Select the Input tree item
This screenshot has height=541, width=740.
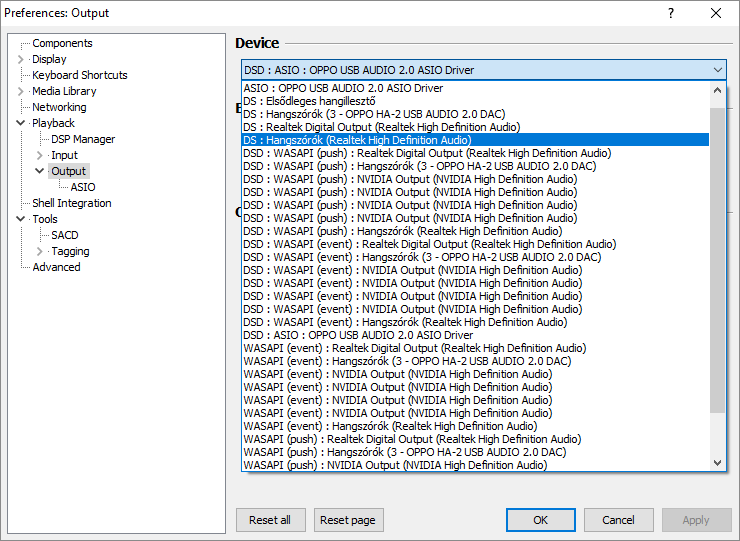64,155
